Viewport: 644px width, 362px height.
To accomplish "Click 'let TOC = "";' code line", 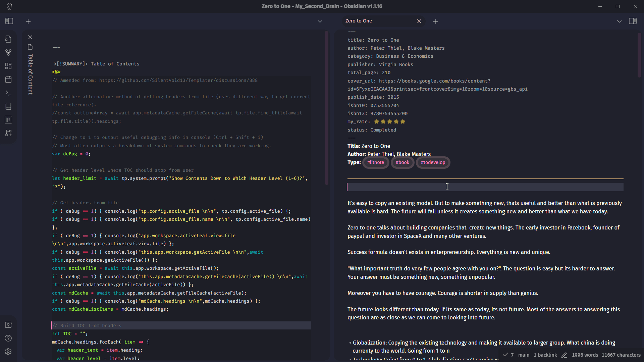I will click(x=70, y=333).
